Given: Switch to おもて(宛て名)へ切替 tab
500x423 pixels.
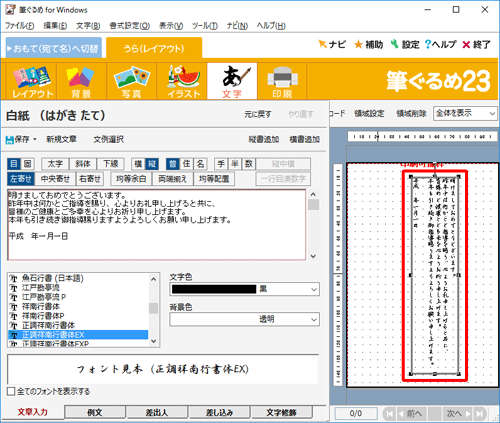Looking at the screenshot, I should [x=54, y=48].
